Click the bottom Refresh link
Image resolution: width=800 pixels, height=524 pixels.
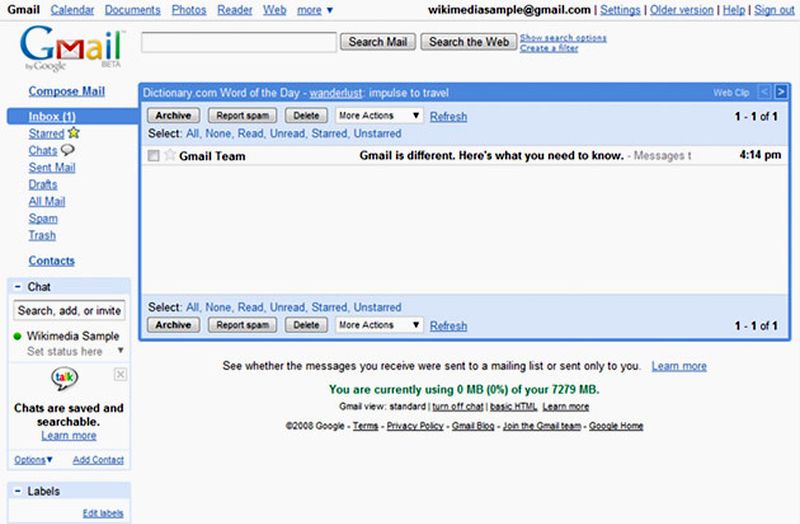pyautogui.click(x=448, y=326)
